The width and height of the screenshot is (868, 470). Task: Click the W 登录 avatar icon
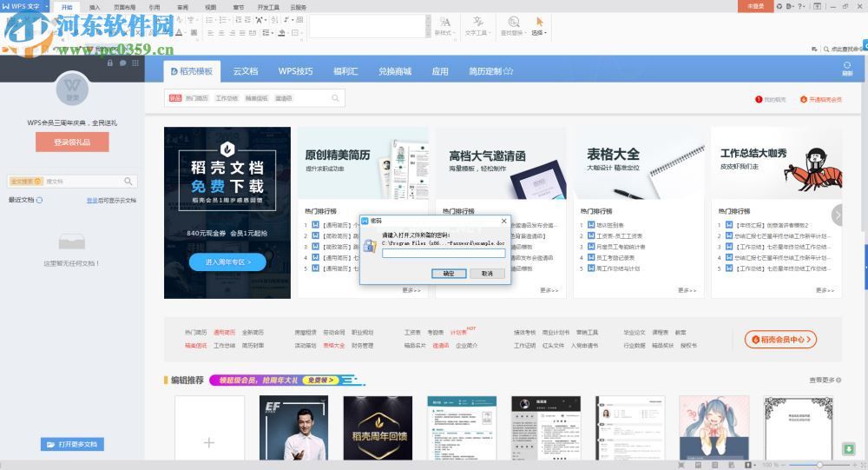[72, 89]
